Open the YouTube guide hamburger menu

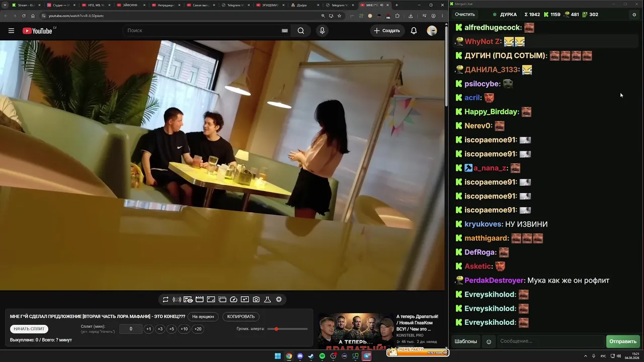[11, 31]
